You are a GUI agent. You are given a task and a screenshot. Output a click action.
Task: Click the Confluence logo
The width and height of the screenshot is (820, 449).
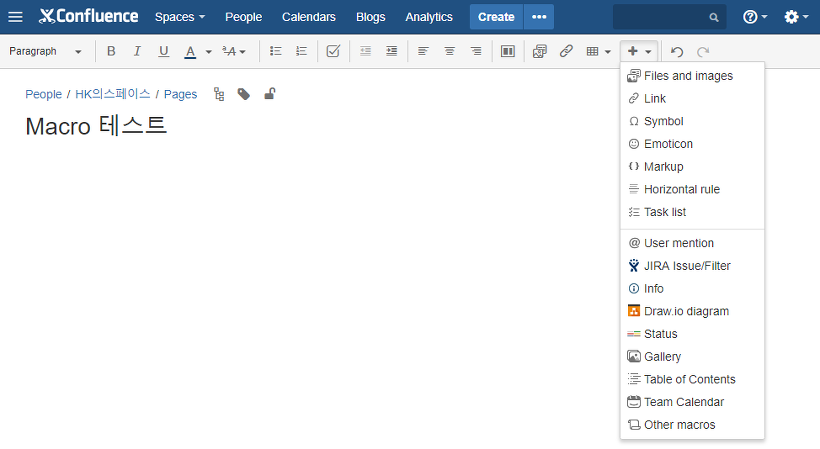click(88, 16)
